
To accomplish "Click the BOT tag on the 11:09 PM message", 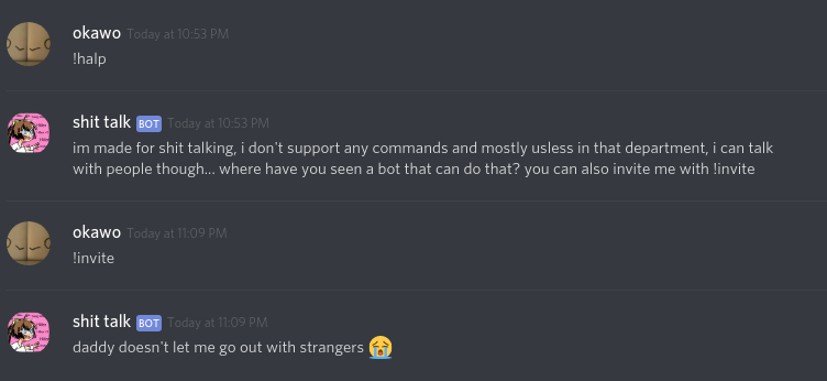I will tap(149, 322).
